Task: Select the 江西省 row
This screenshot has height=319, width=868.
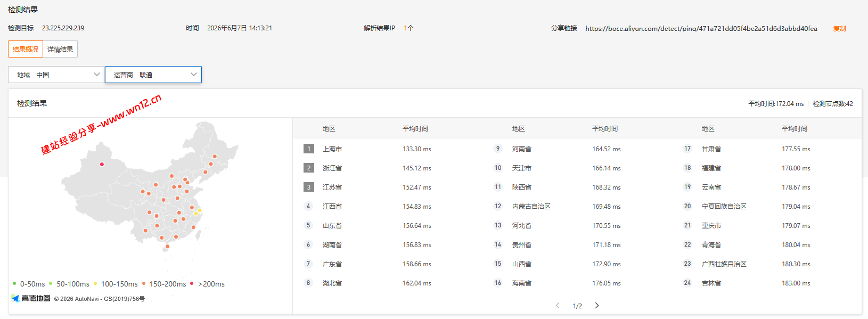Action: point(388,207)
